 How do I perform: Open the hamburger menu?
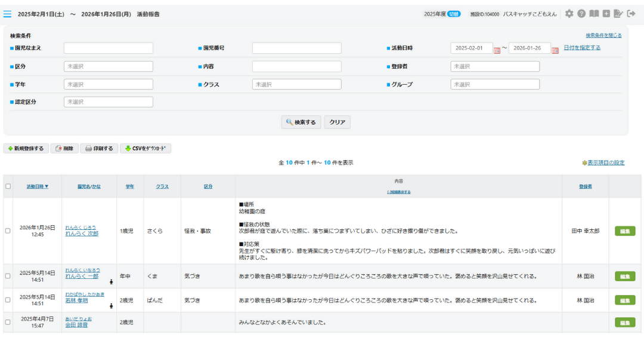(7, 14)
